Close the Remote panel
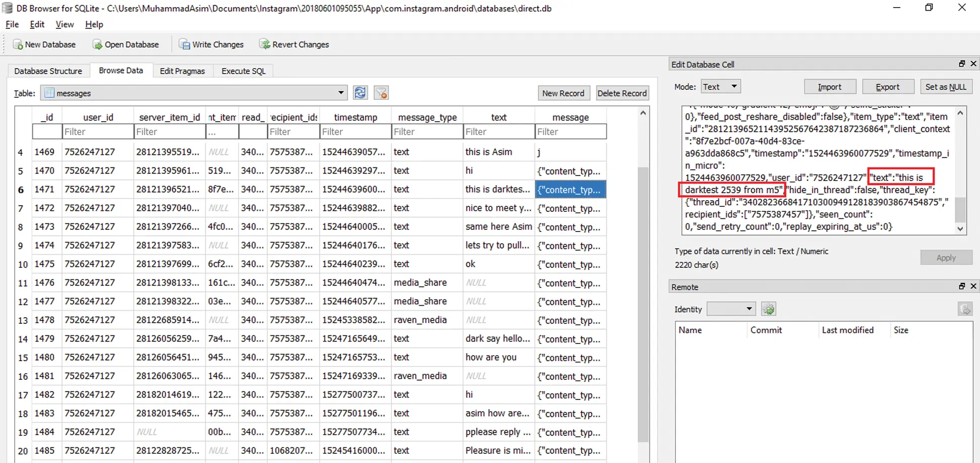980x463 pixels. pyautogui.click(x=973, y=286)
